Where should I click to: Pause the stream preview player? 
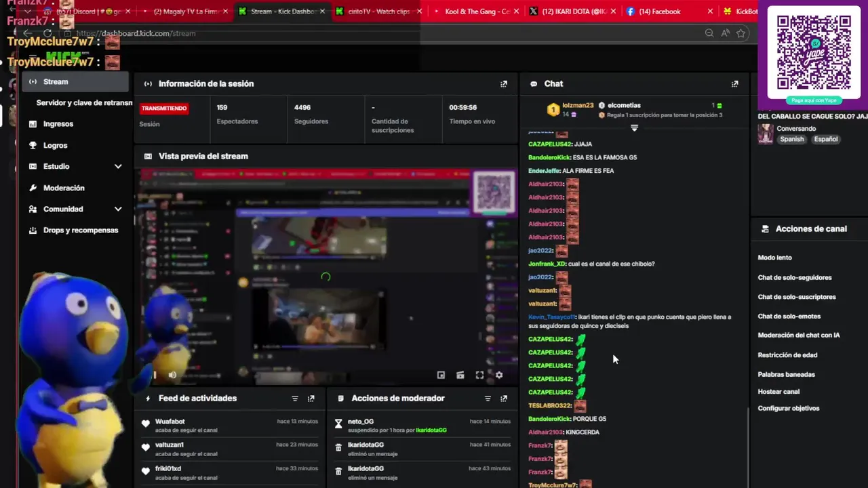tap(155, 375)
